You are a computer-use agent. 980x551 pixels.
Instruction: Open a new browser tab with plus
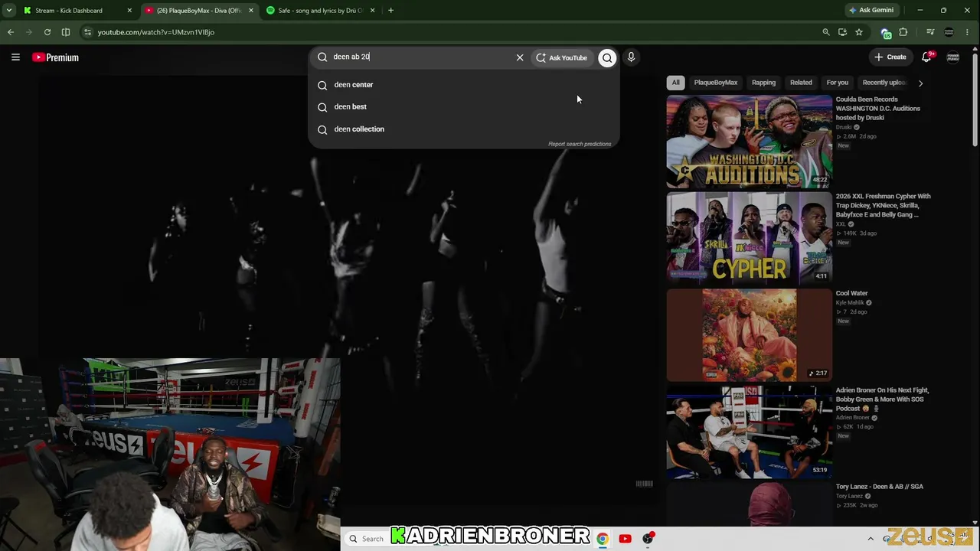pyautogui.click(x=390, y=11)
